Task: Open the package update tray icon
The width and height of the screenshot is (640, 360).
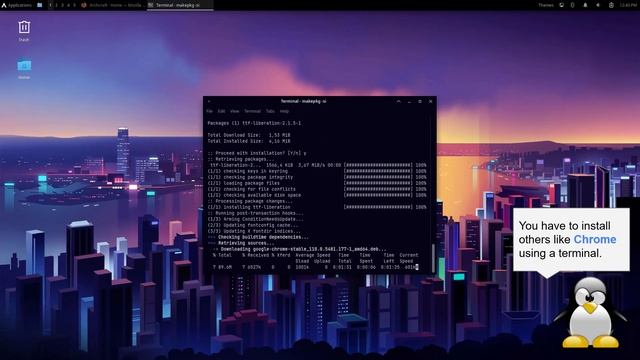Action: click(611, 5)
